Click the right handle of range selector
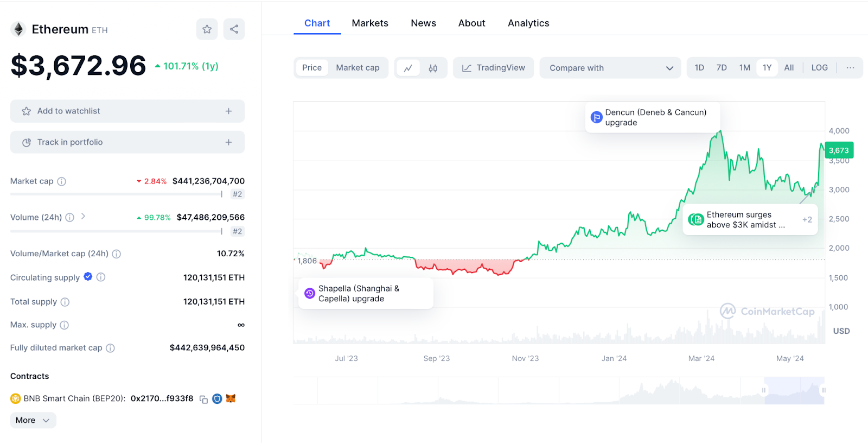The height and width of the screenshot is (443, 868). pyautogui.click(x=824, y=390)
